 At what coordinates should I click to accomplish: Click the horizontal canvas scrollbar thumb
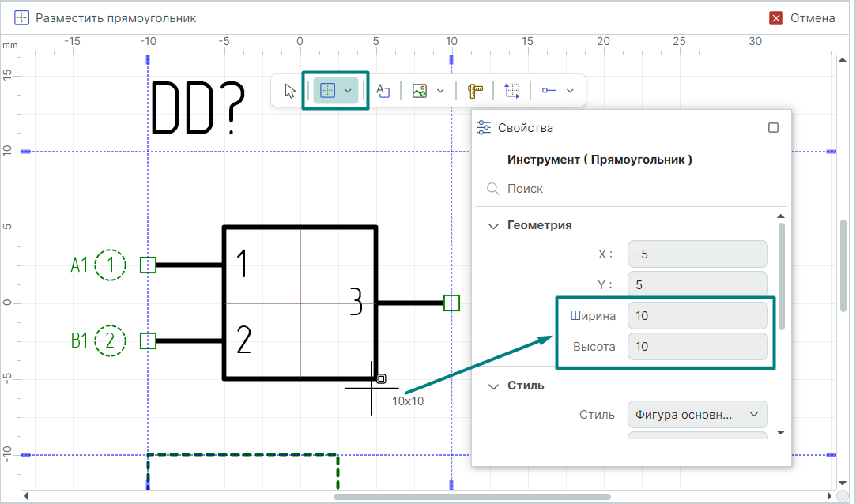471,496
